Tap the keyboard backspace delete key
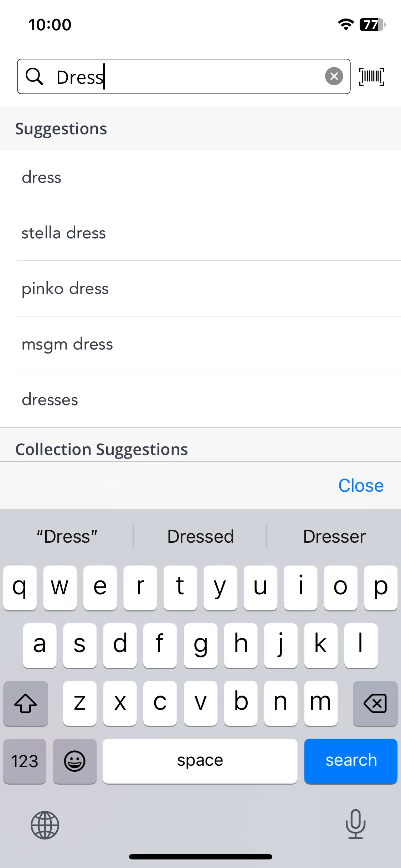401x868 pixels. click(x=375, y=703)
